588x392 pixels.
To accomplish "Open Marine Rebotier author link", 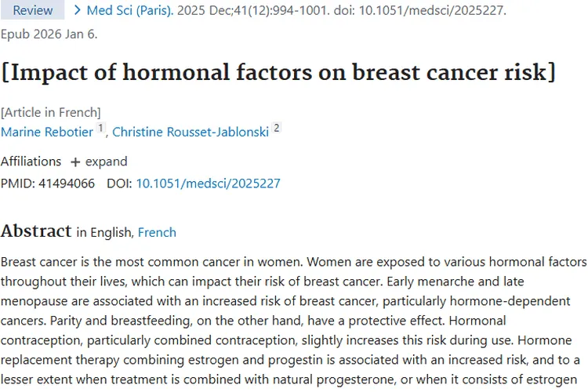I will coord(47,132).
